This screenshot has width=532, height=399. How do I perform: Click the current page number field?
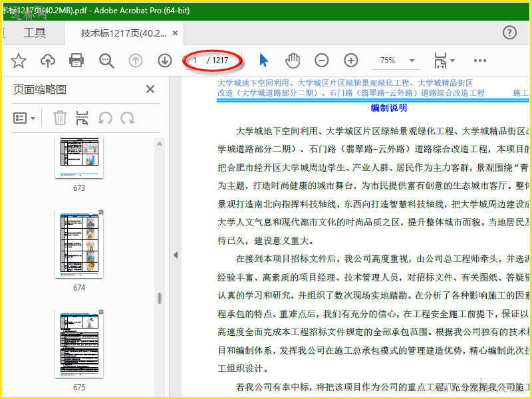click(195, 61)
